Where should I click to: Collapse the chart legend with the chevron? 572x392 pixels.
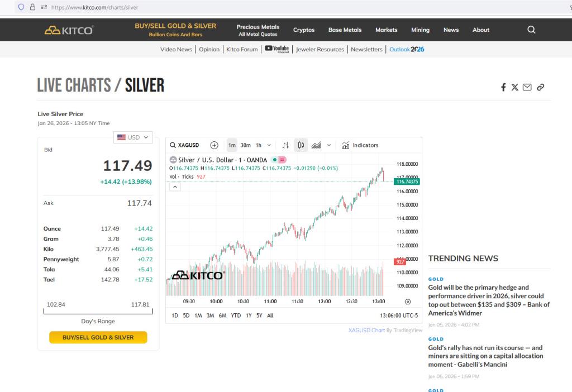[x=175, y=187]
